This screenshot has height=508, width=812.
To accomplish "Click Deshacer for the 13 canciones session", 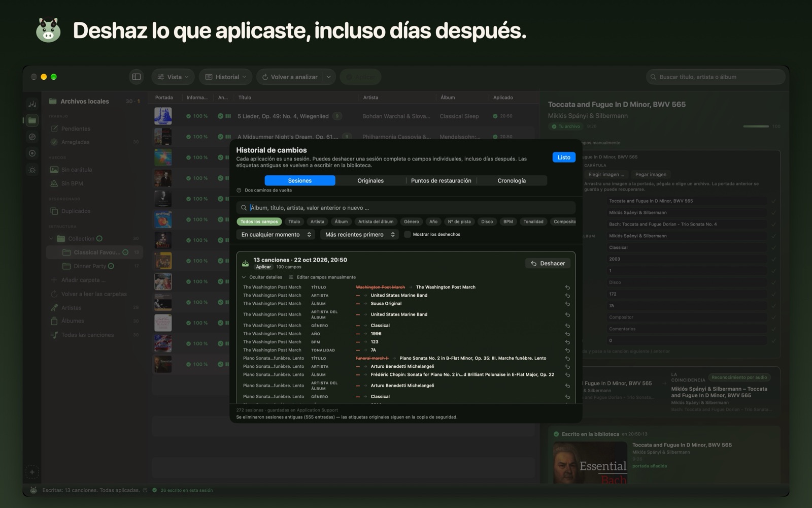I will click(548, 264).
